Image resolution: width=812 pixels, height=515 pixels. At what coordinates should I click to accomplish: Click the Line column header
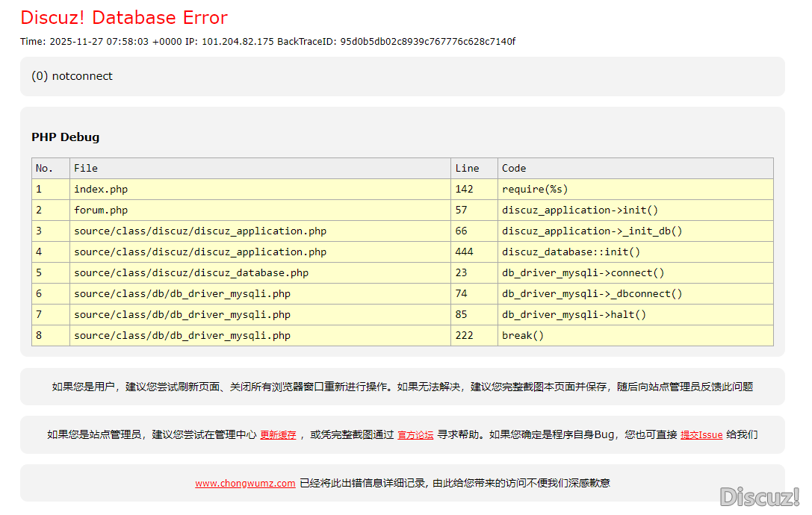pyautogui.click(x=467, y=169)
